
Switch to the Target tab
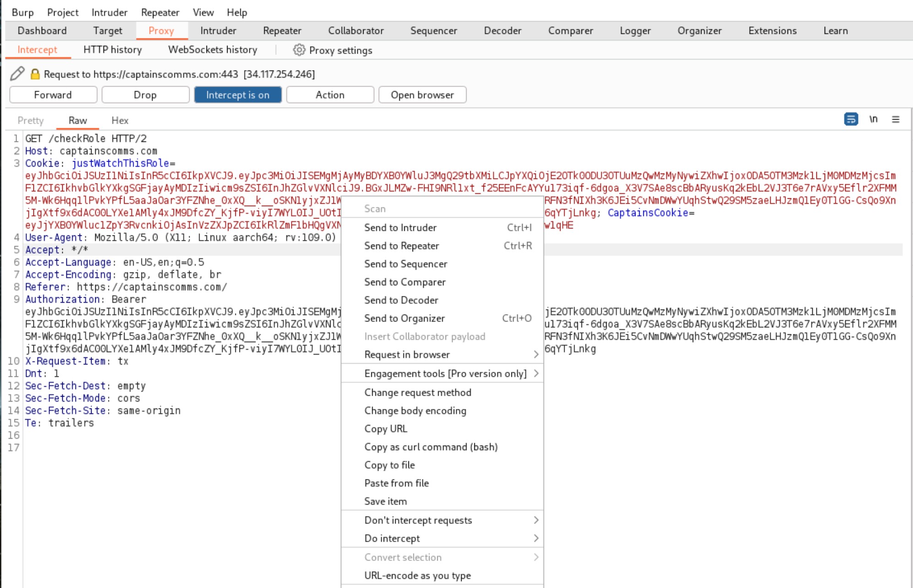tap(108, 31)
